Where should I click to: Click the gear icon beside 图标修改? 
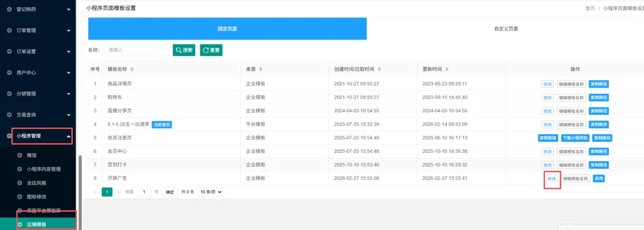point(19,197)
